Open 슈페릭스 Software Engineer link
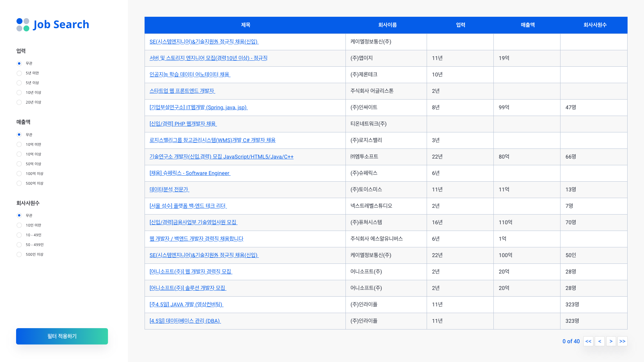 coord(190,173)
